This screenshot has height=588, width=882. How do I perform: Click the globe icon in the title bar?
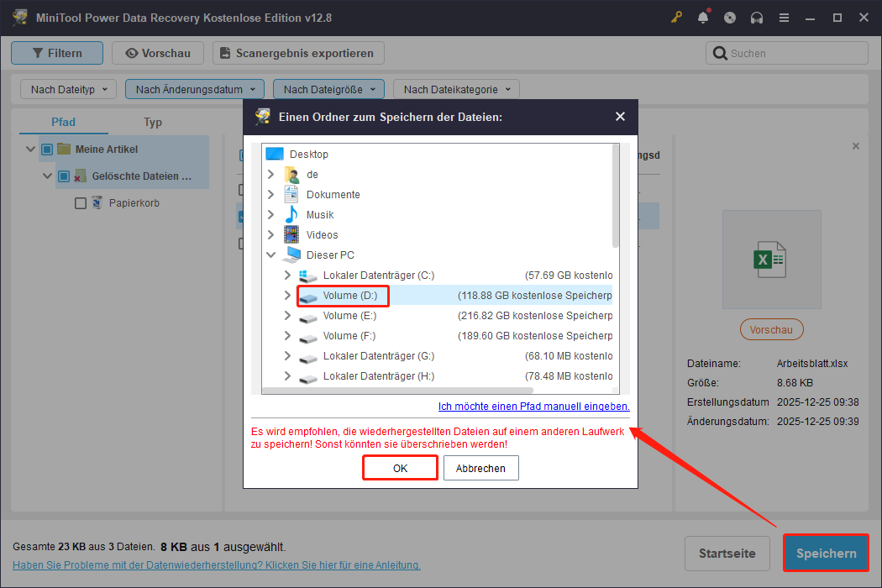(730, 17)
